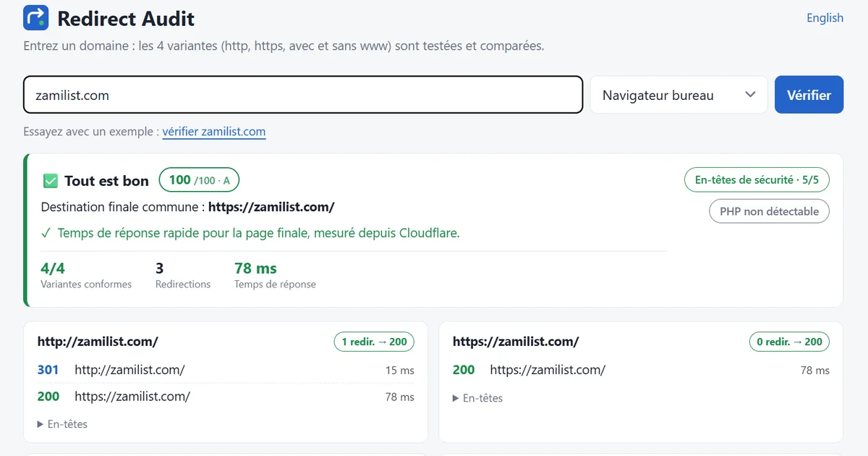Viewport: 868px width, 456px height.
Task: Click the "100 /100 · A" score badge
Action: click(199, 180)
